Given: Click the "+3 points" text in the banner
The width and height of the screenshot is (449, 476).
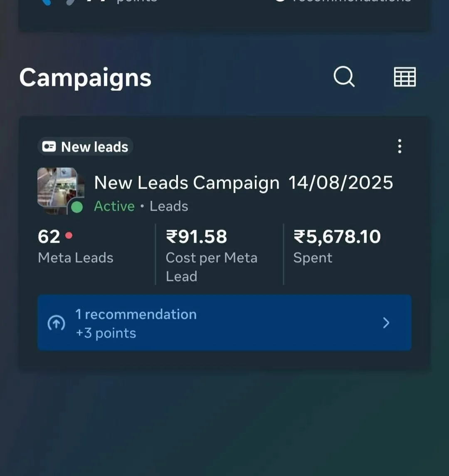Looking at the screenshot, I should click(x=106, y=333).
